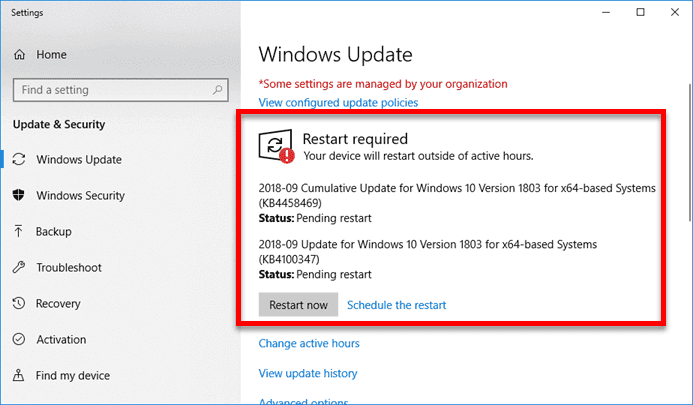This screenshot has width=693, height=405.
Task: Click the Troubleshoot wrench icon
Action: [x=19, y=267]
